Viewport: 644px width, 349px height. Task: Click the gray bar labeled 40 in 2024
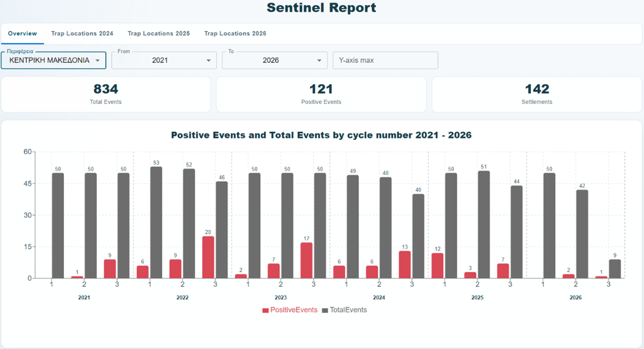pos(418,236)
